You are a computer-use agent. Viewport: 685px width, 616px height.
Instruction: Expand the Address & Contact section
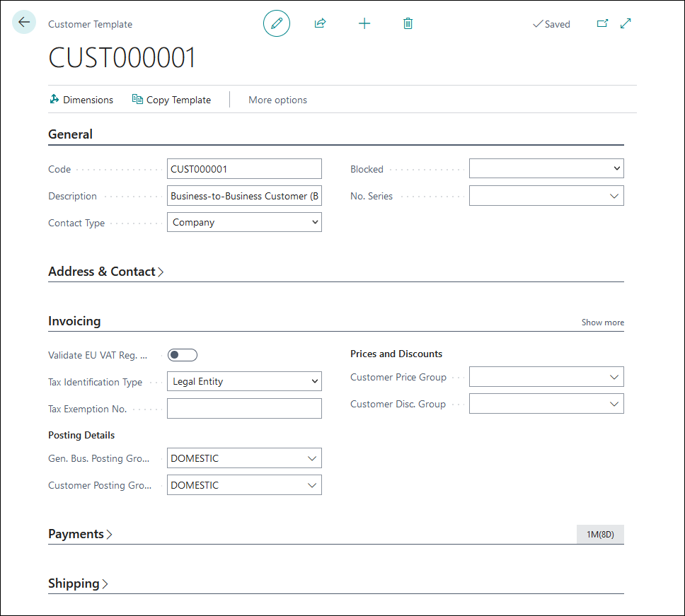(105, 272)
